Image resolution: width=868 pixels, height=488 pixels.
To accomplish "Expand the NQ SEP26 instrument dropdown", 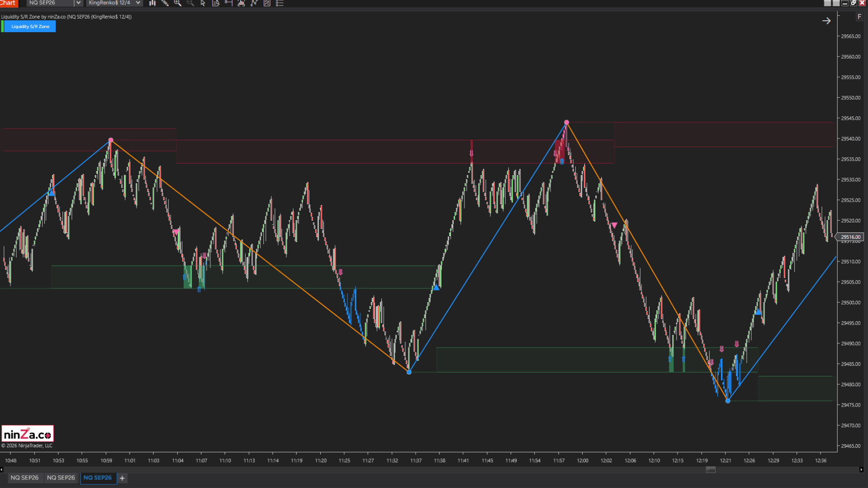I will click(x=78, y=3).
